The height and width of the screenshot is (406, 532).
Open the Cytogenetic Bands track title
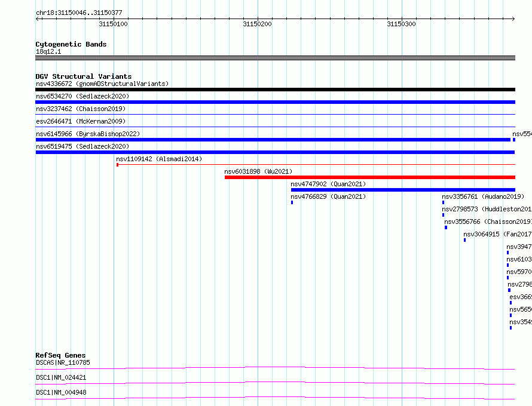click(71, 44)
